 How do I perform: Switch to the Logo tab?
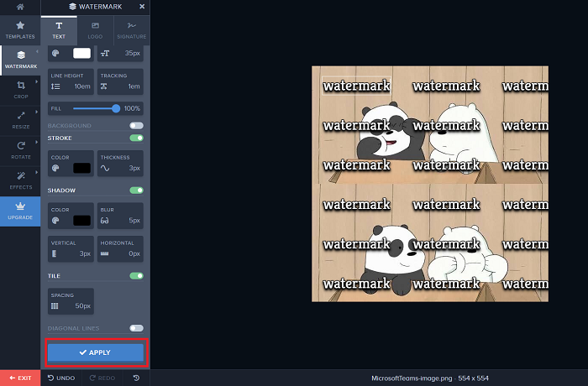click(95, 30)
